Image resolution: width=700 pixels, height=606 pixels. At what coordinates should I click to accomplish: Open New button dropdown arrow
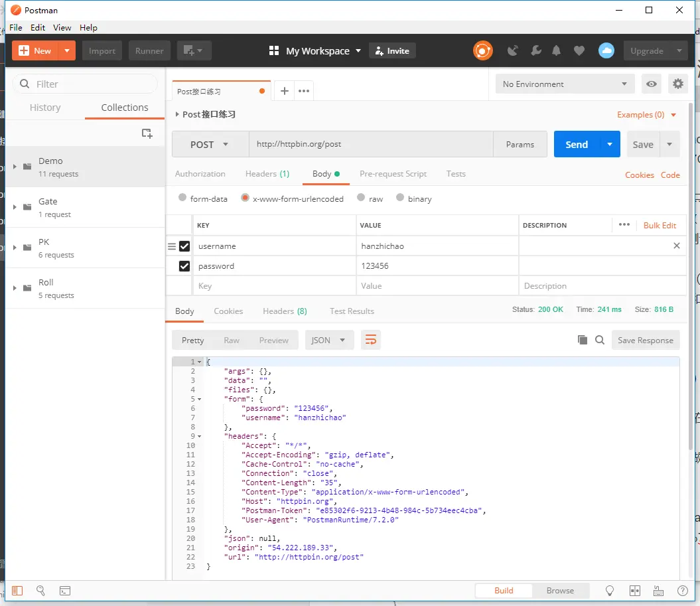pyautogui.click(x=67, y=50)
